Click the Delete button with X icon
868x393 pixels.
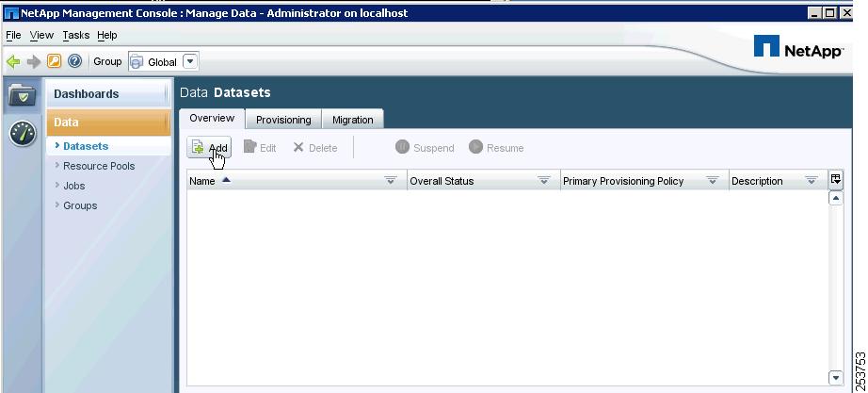coord(315,147)
